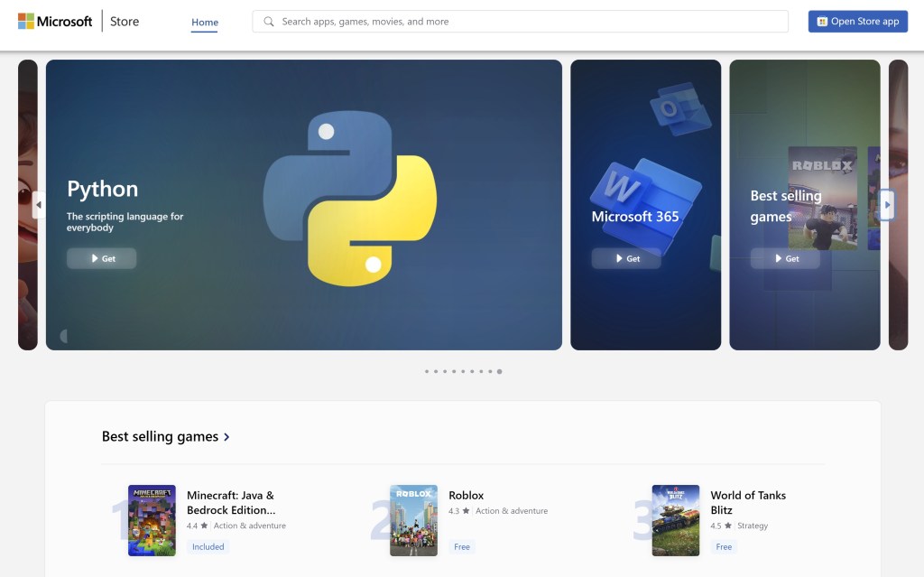Select the first carousel pagination dot
The width and height of the screenshot is (924, 577).
click(x=427, y=370)
